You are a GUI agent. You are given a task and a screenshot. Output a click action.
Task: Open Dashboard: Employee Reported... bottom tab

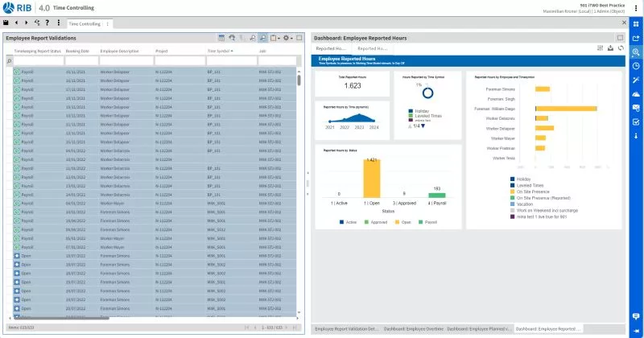pos(548,329)
